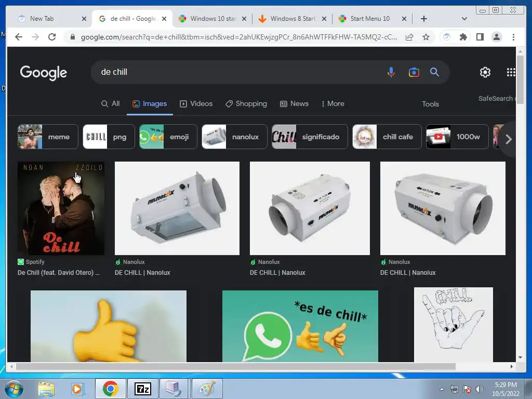Open the hand-drawn CHILL shaka sketch
This screenshot has width=532, height=399.
454,325
